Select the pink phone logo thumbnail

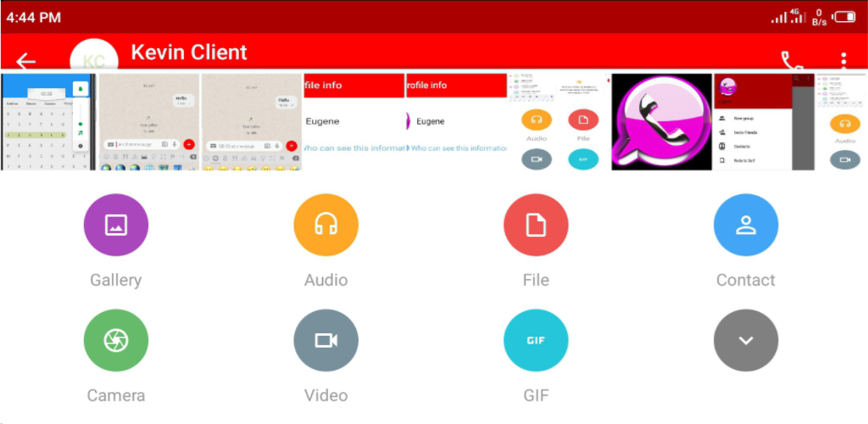coord(661,122)
